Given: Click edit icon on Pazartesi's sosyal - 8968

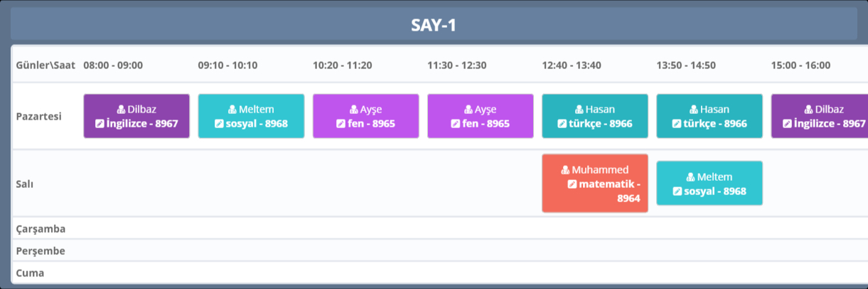Looking at the screenshot, I should click(219, 124).
